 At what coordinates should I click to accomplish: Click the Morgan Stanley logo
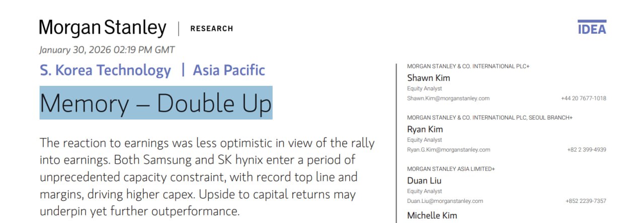pos(103,28)
